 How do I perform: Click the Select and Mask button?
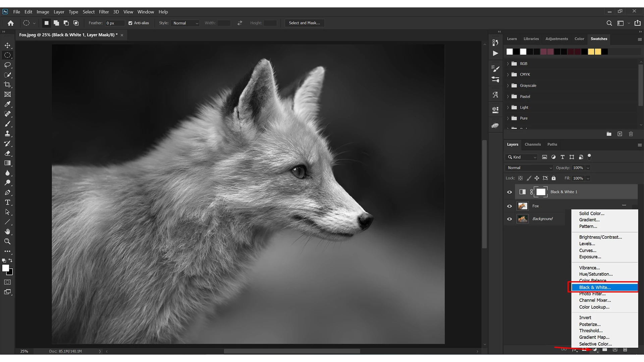coord(304,23)
